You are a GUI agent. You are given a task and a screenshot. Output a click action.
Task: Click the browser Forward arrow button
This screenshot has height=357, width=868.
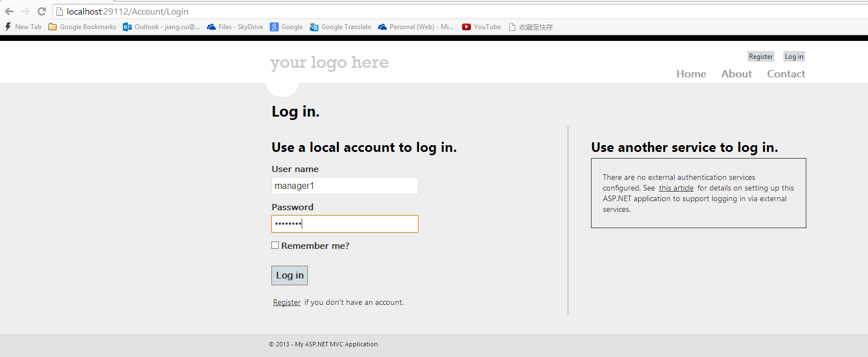click(25, 11)
